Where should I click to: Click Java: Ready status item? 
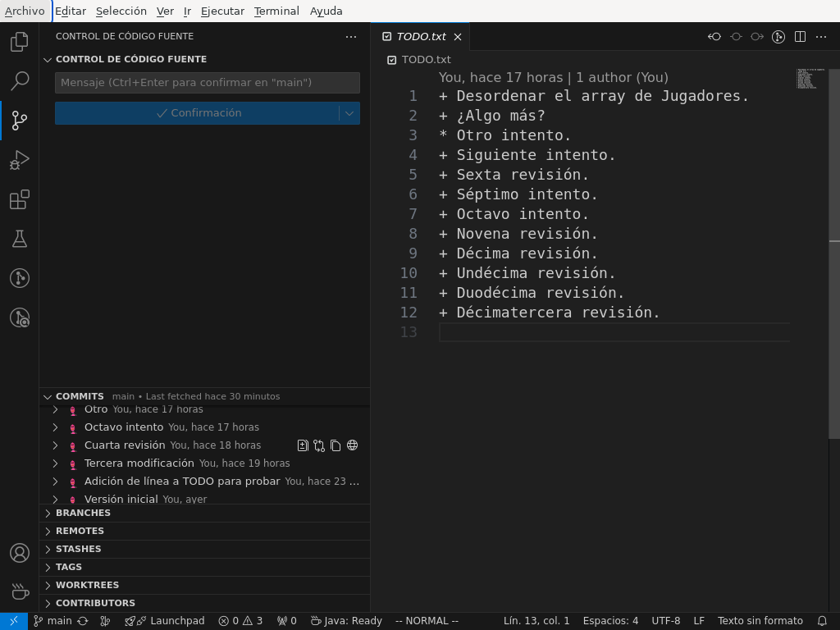pyautogui.click(x=347, y=621)
